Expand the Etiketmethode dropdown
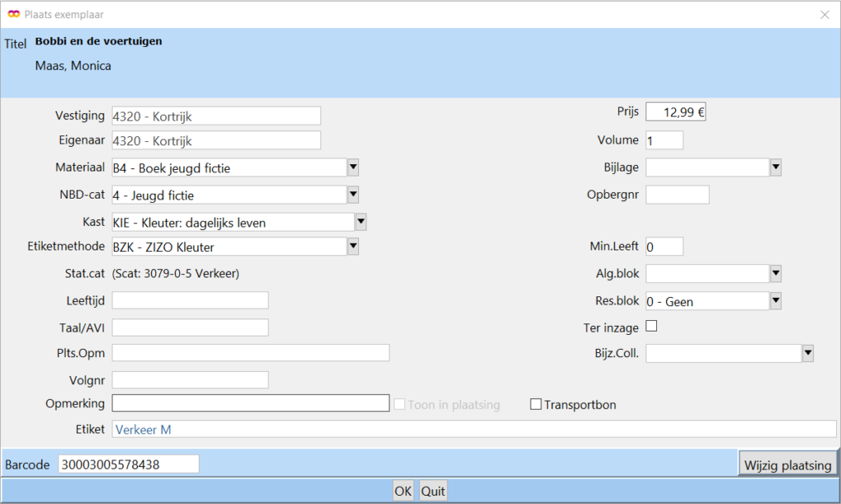Screen dimensions: 841x504 click(x=353, y=246)
